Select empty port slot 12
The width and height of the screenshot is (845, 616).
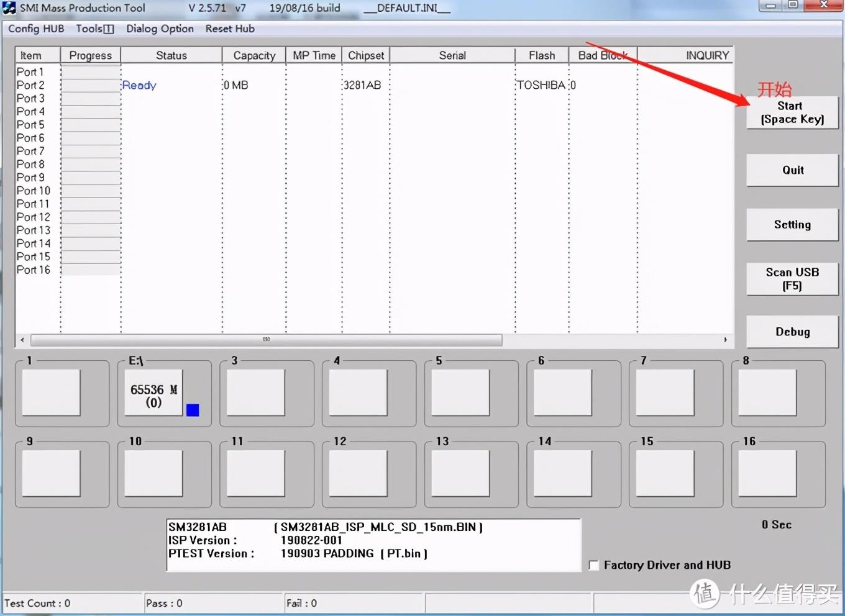pyautogui.click(x=358, y=473)
